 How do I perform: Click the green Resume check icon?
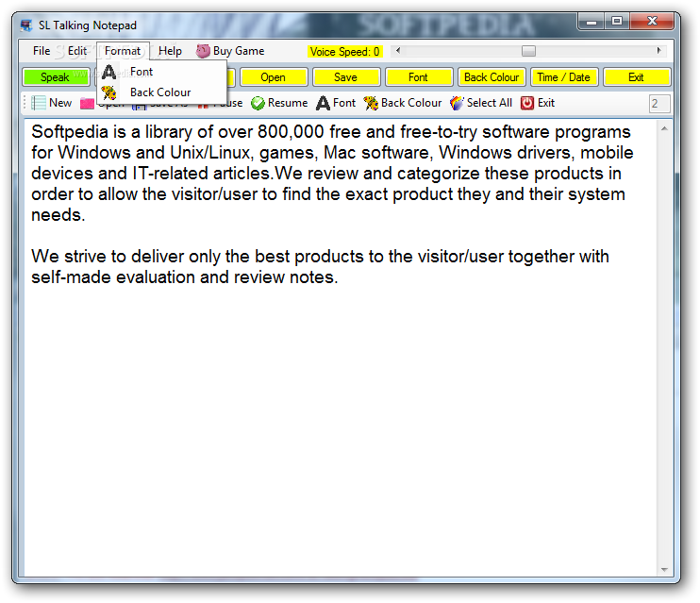coord(258,103)
